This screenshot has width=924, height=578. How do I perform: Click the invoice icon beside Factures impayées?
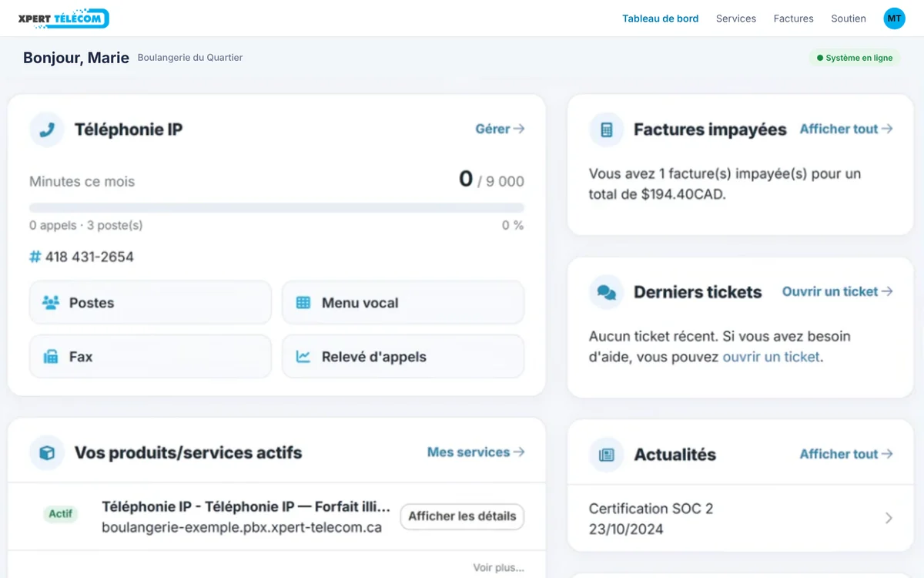(606, 129)
